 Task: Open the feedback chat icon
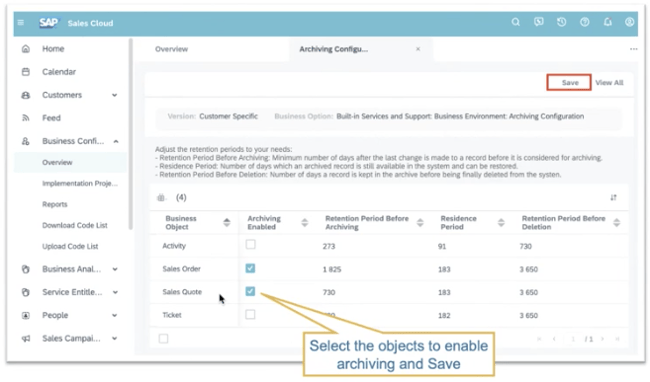538,22
